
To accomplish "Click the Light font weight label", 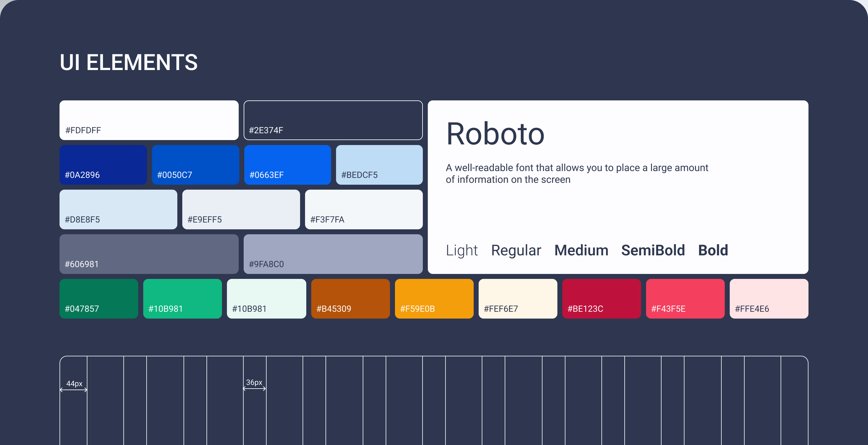I will click(462, 250).
